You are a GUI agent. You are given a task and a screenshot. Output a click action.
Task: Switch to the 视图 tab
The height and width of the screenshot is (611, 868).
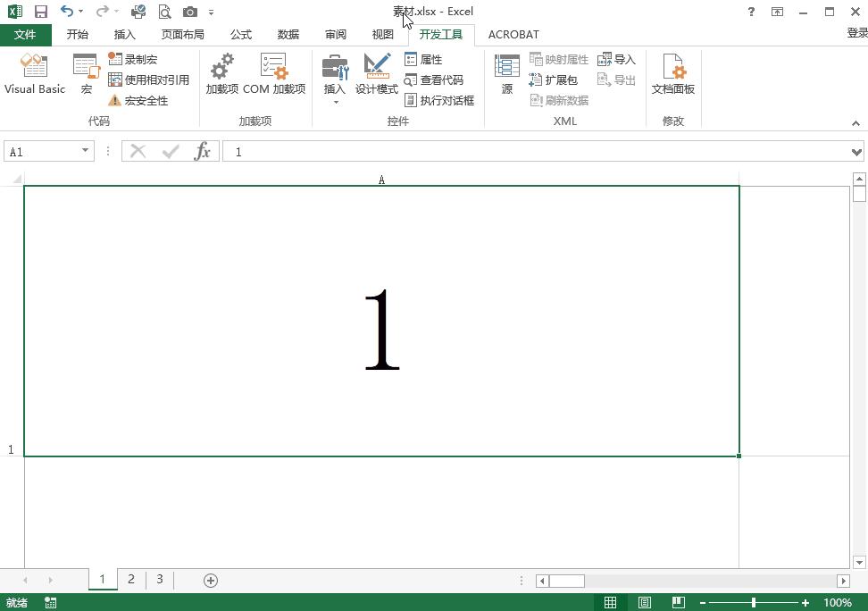[x=382, y=34]
